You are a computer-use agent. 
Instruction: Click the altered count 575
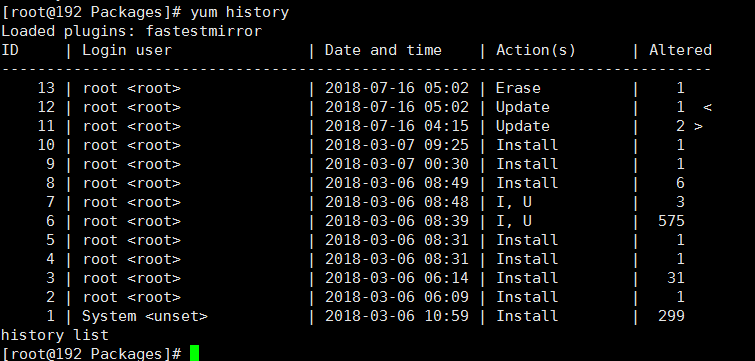[671, 221]
